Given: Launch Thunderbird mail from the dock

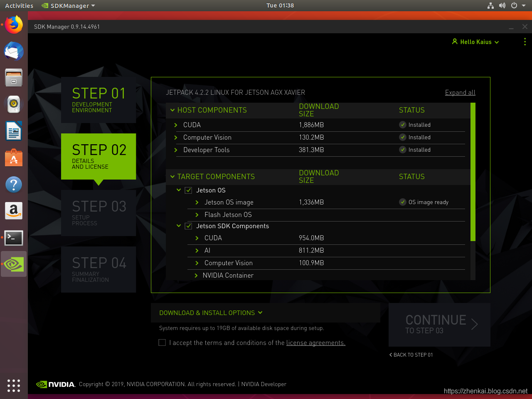Looking at the screenshot, I should tap(14, 52).
